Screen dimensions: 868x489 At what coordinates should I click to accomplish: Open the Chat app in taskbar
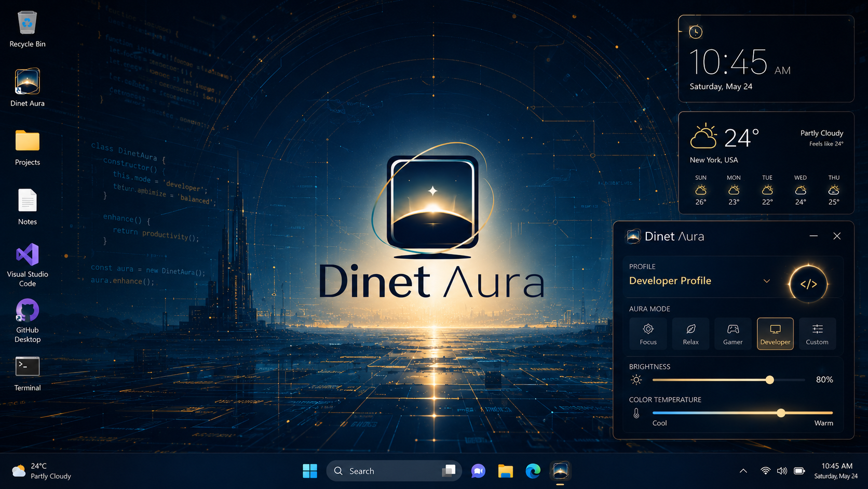tap(478, 471)
